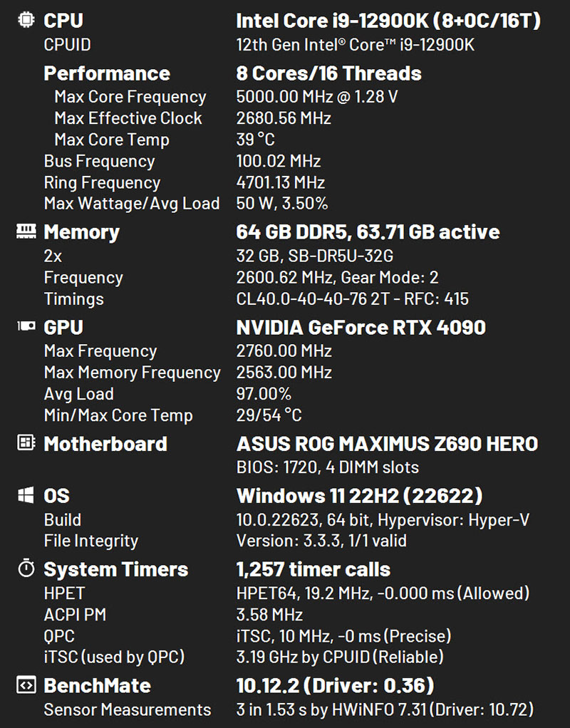
Task: Click the Ring Frequency value 4701.13 MHz
Action: click(x=280, y=182)
